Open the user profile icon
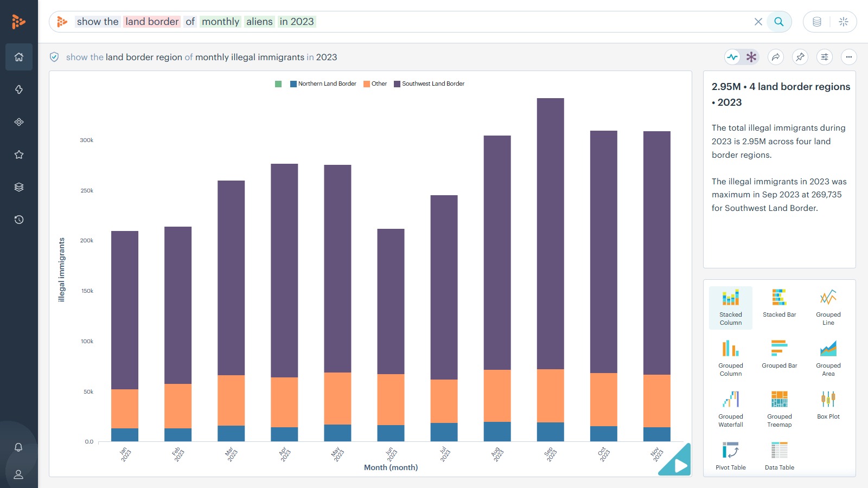 (18, 474)
